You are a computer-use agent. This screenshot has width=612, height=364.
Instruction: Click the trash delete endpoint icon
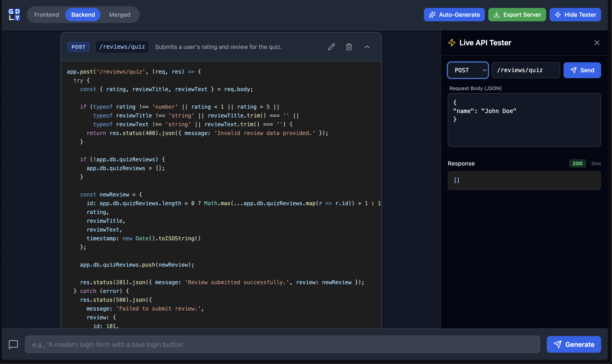click(x=349, y=47)
